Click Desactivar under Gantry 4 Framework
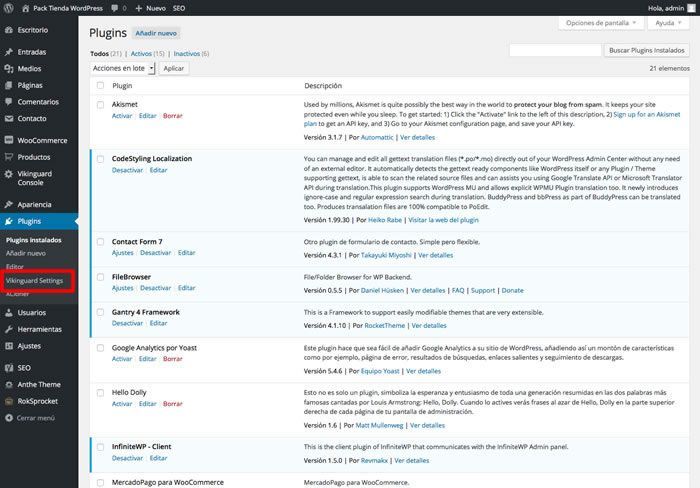 (127, 323)
